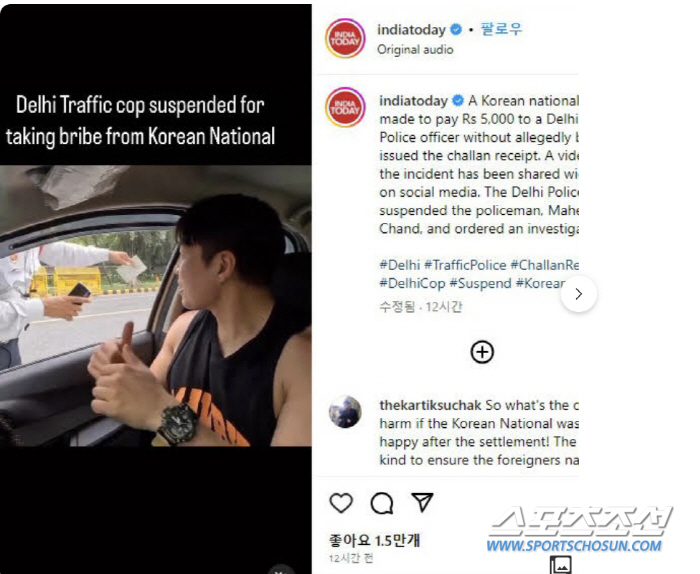Open indiatoday username in caption
The width and height of the screenshot is (700, 574).
pos(413,101)
